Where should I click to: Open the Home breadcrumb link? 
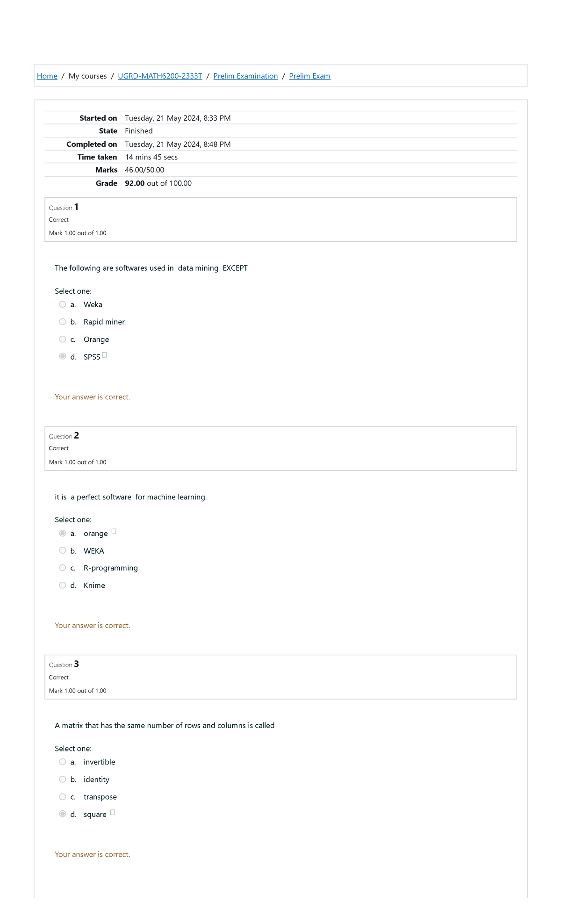[x=47, y=76]
